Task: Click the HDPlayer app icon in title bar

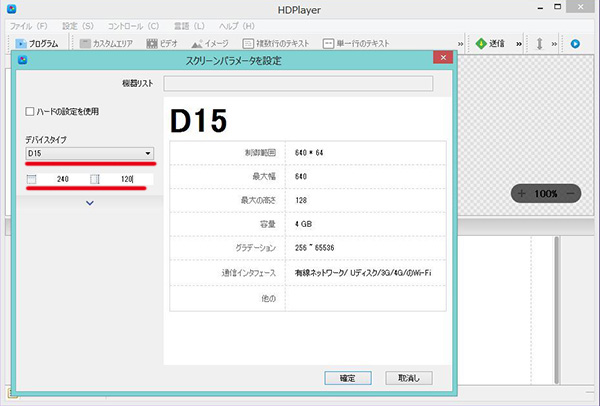Action: click(12, 8)
